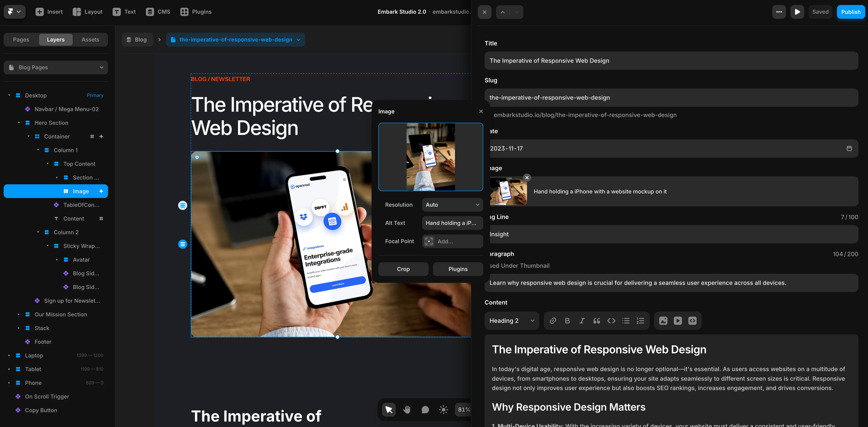Toggle light mode sun icon
This screenshot has width=868, height=427.
(443, 409)
